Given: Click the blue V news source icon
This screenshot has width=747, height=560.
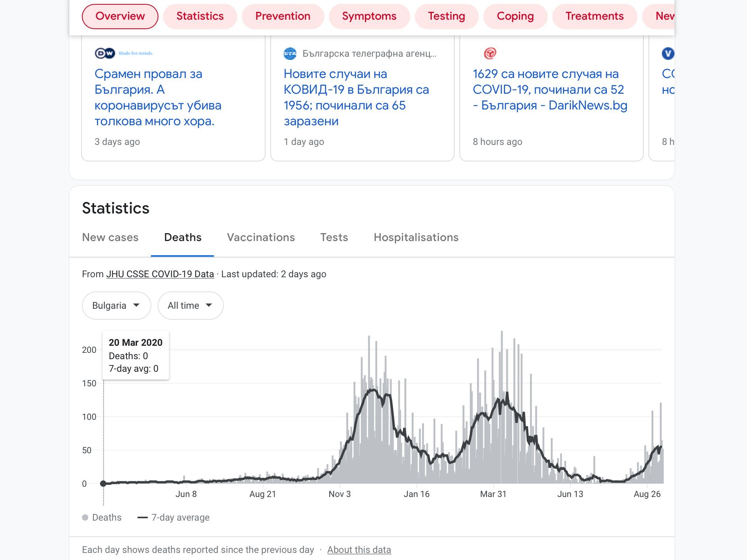Looking at the screenshot, I should point(668,54).
